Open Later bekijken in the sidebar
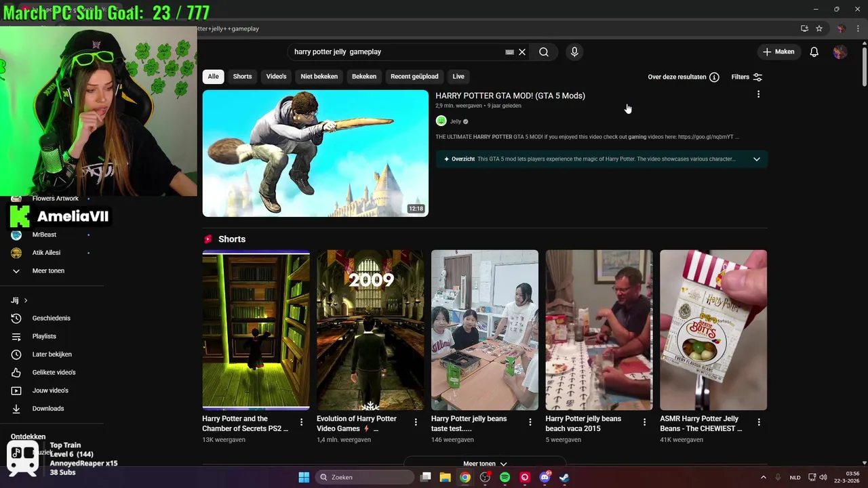The width and height of the screenshot is (868, 488). [52, 354]
